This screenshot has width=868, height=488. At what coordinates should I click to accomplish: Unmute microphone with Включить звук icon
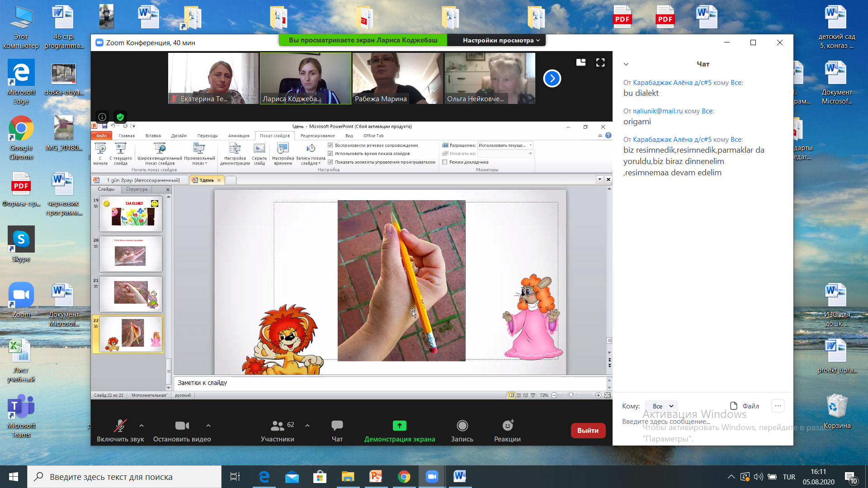(x=120, y=426)
